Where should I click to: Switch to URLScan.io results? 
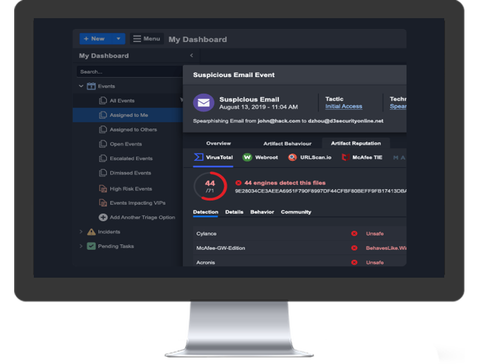click(x=310, y=157)
